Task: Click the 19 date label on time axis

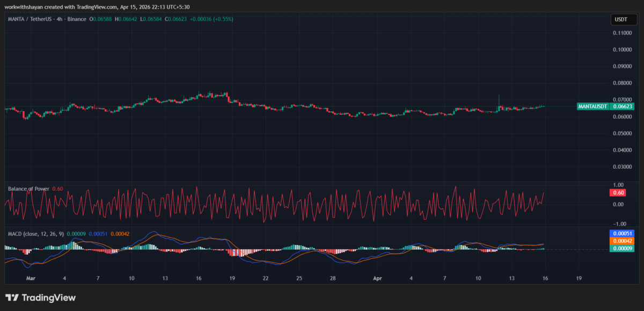Action: (579, 279)
